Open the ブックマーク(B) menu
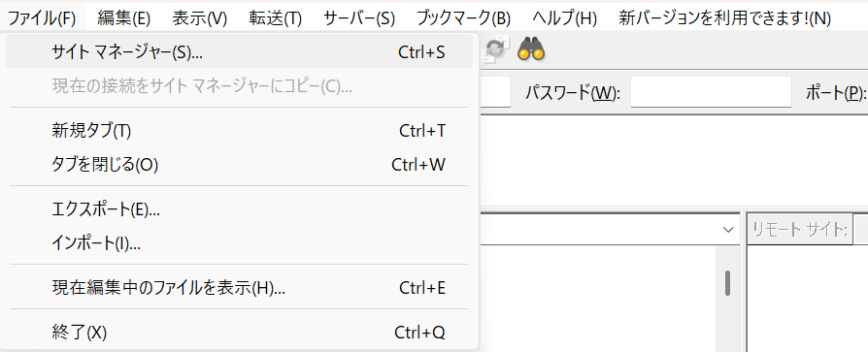Image resolution: width=868 pixels, height=352 pixels. 463,18
